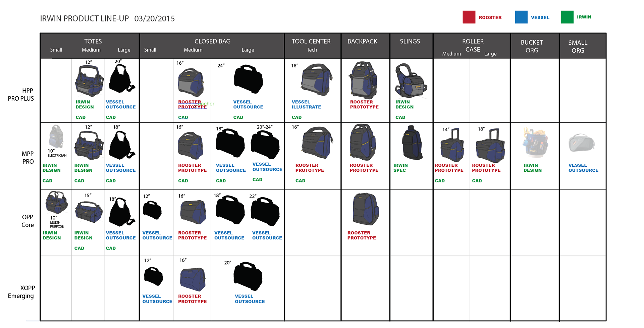Click the 'BUCKET ORG' column header

532,46
